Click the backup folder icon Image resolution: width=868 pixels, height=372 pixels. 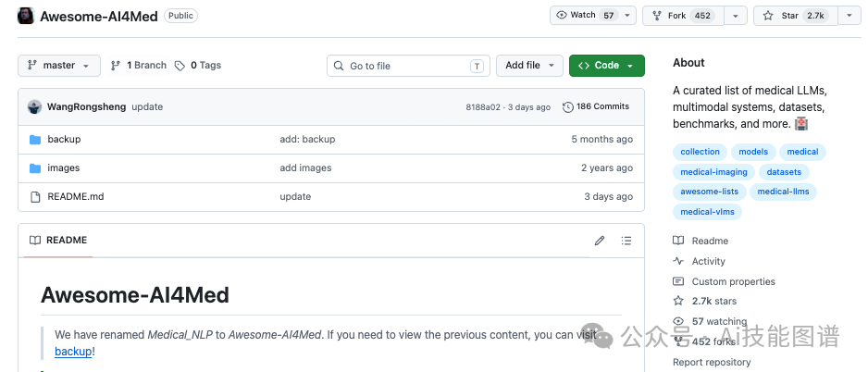coord(35,139)
